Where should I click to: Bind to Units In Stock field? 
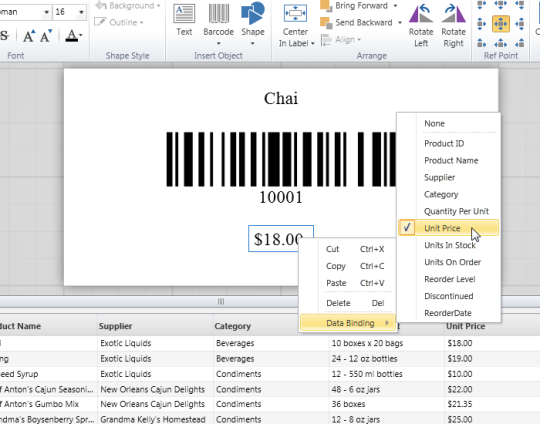pyautogui.click(x=448, y=245)
